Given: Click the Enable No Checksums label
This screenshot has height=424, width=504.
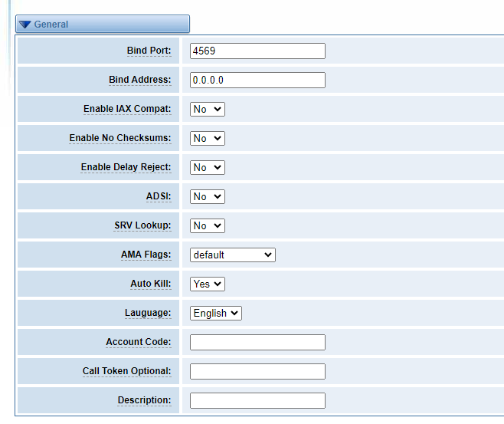Looking at the screenshot, I should point(120,138).
